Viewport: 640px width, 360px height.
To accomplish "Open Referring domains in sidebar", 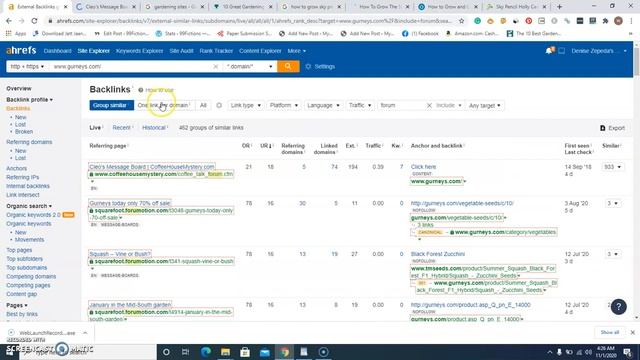I will coord(29,142).
